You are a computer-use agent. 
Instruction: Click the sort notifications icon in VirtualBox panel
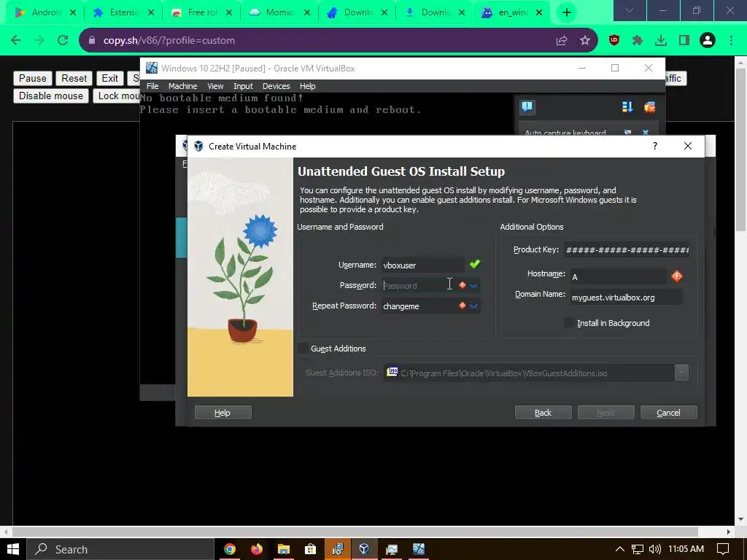(x=627, y=107)
